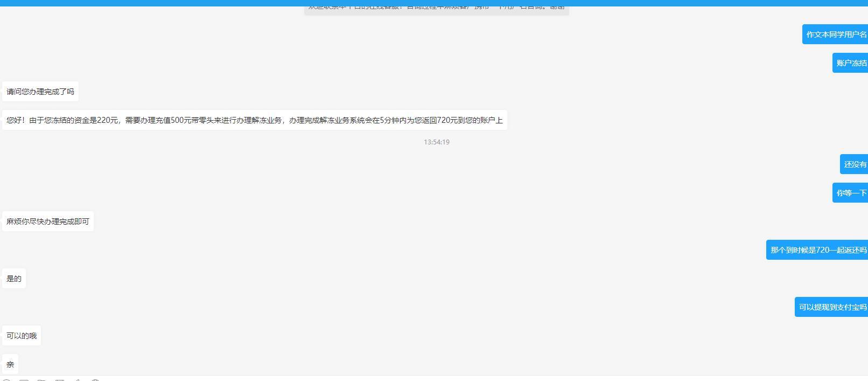The width and height of the screenshot is (868, 381).
Task: Click the message "请问您办理完成了吗"
Action: click(40, 92)
